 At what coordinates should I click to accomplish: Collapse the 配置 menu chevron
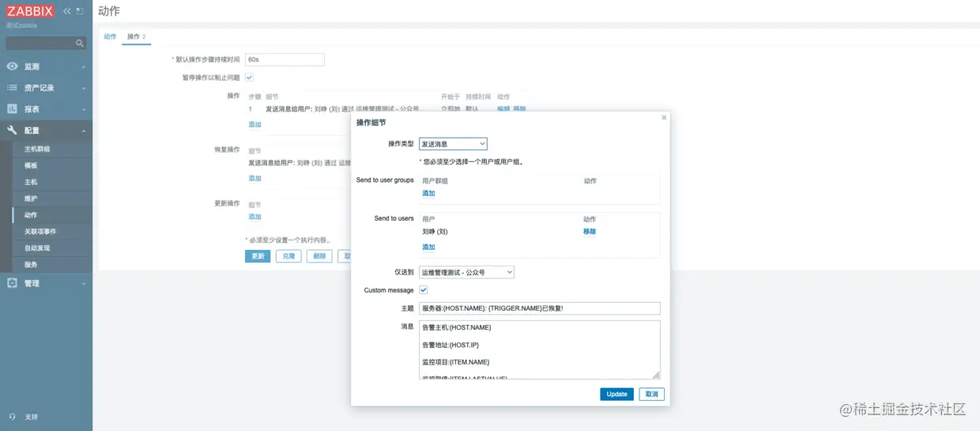pyautogui.click(x=84, y=130)
